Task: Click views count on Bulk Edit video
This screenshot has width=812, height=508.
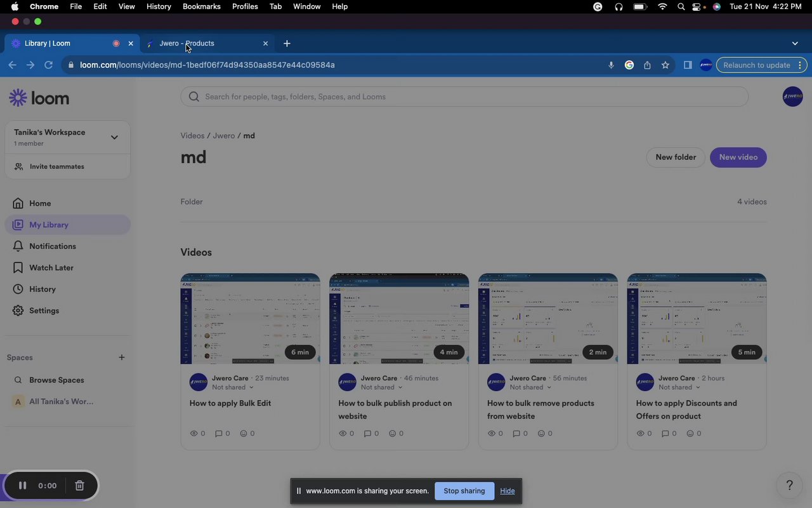Action: click(197, 434)
